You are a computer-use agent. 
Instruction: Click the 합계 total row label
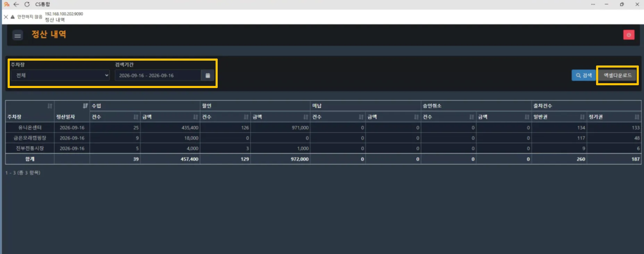pyautogui.click(x=30, y=159)
